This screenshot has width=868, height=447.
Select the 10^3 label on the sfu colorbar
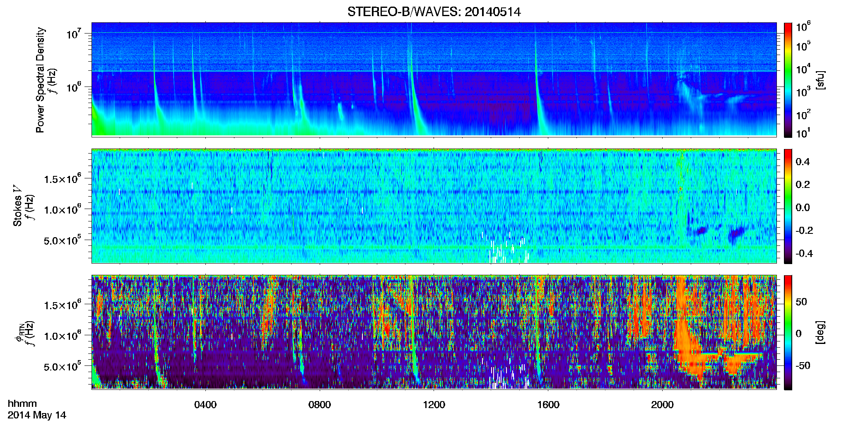click(803, 92)
